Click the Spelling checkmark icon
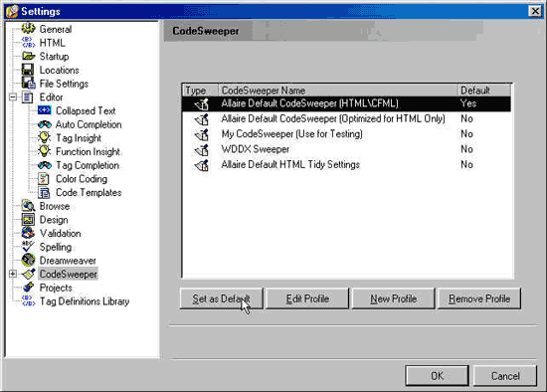The height and width of the screenshot is (392, 547). (x=28, y=247)
